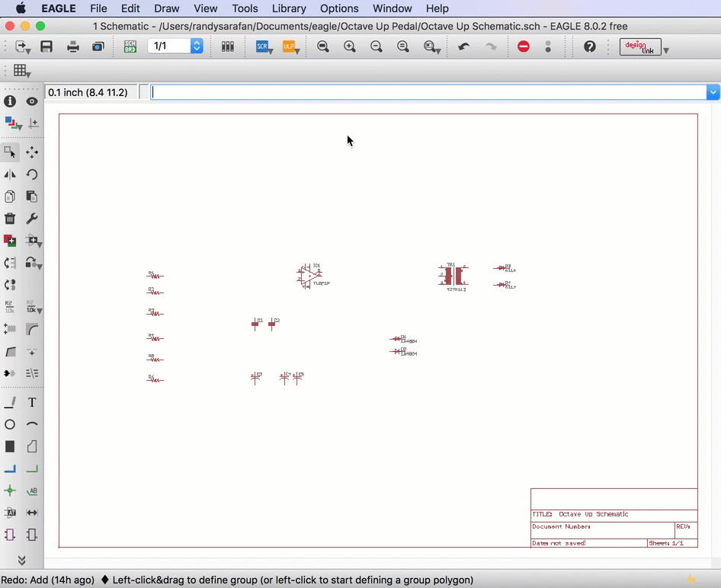Screen dimensions: 721x588
Task: Select the Info tool
Action: [x=10, y=101]
